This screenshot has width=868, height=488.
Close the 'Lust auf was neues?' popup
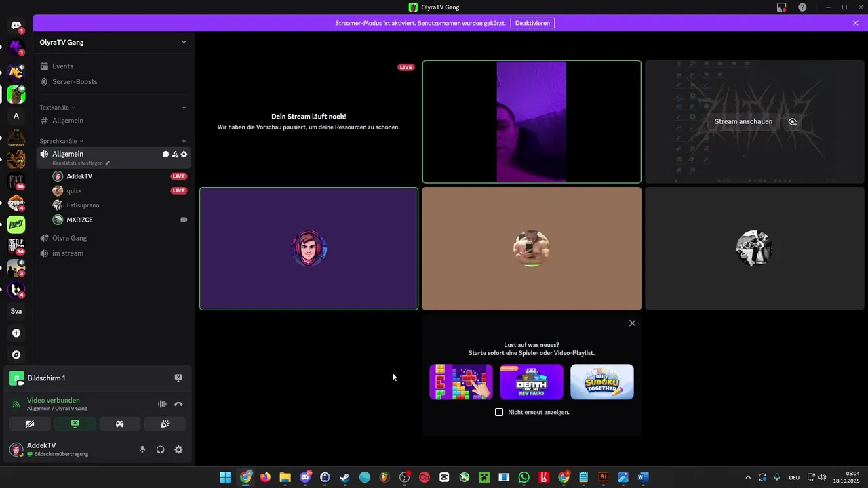(632, 323)
